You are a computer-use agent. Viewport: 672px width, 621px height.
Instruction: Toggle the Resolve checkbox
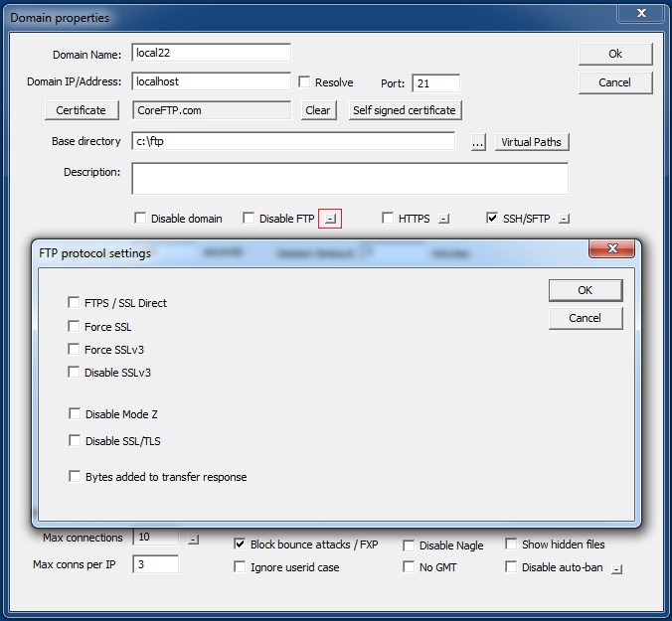pyautogui.click(x=305, y=82)
